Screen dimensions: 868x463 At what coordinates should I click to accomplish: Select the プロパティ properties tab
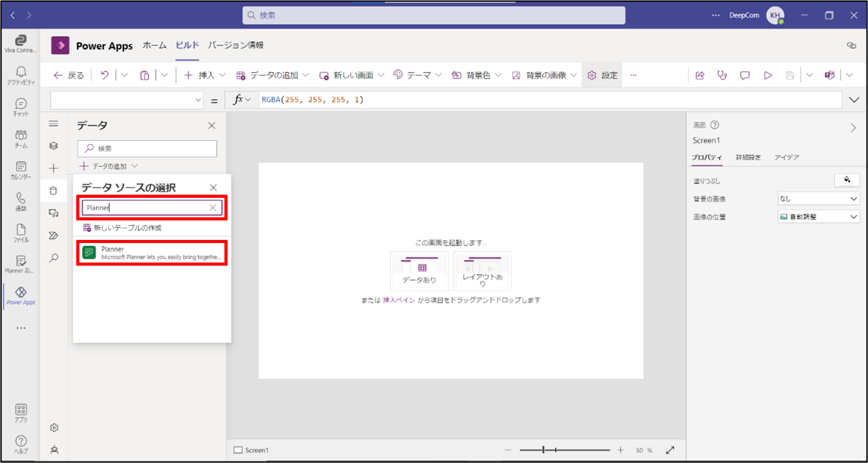707,157
